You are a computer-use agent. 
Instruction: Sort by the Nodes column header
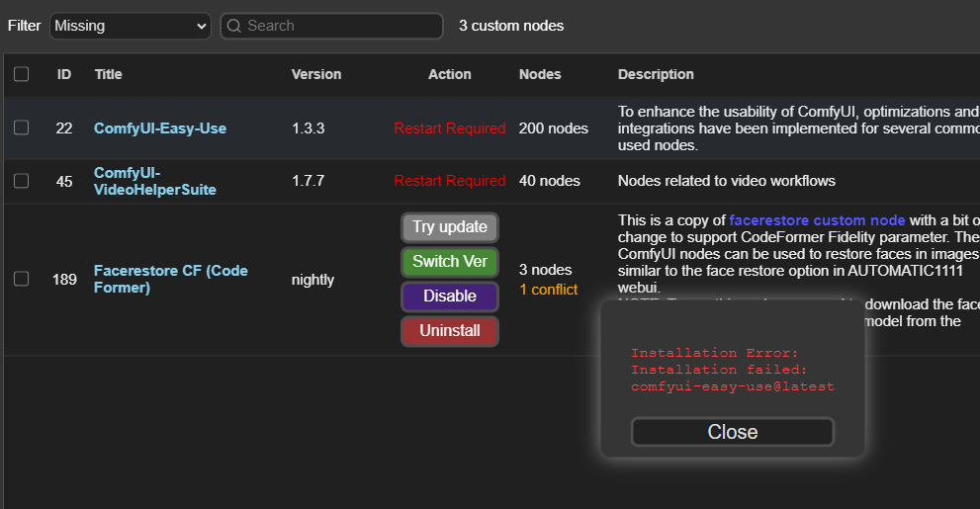click(540, 74)
